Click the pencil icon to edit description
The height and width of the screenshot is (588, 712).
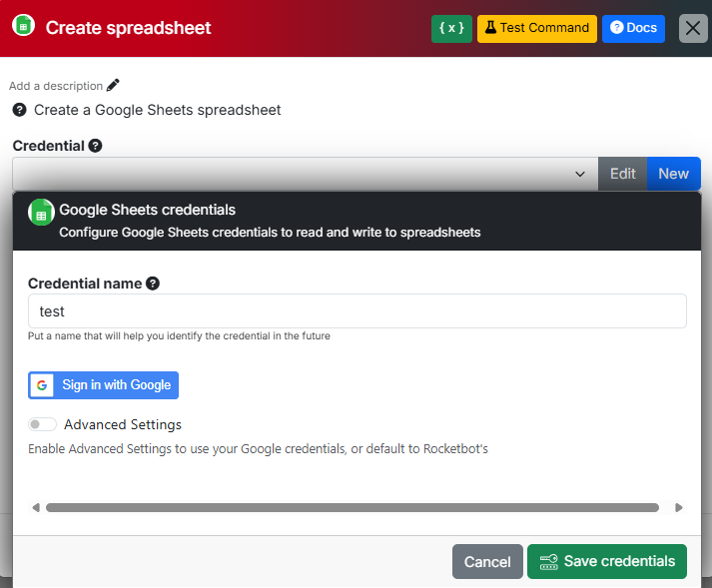[x=113, y=86]
